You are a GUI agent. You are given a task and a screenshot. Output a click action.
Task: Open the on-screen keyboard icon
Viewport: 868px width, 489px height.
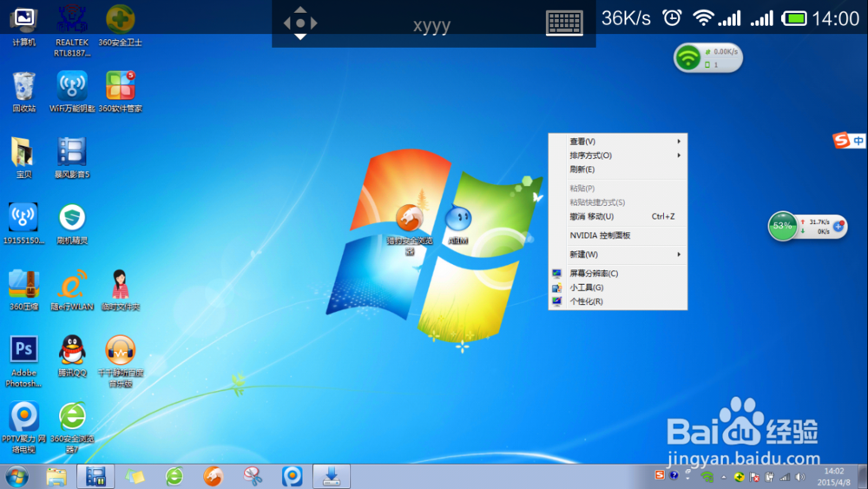click(564, 23)
